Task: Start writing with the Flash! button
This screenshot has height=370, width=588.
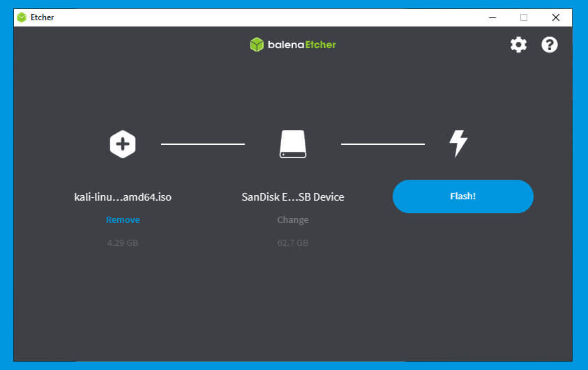Action: (462, 196)
